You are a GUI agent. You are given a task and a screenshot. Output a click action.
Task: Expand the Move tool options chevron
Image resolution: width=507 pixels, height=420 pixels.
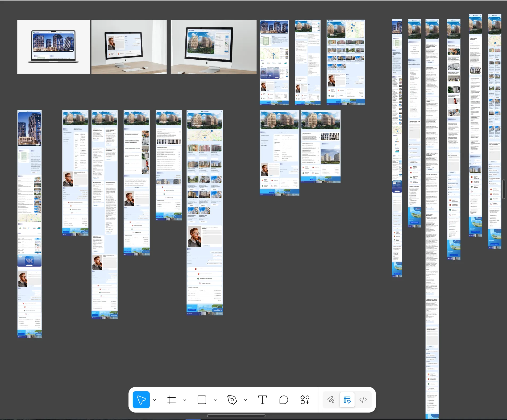155,400
